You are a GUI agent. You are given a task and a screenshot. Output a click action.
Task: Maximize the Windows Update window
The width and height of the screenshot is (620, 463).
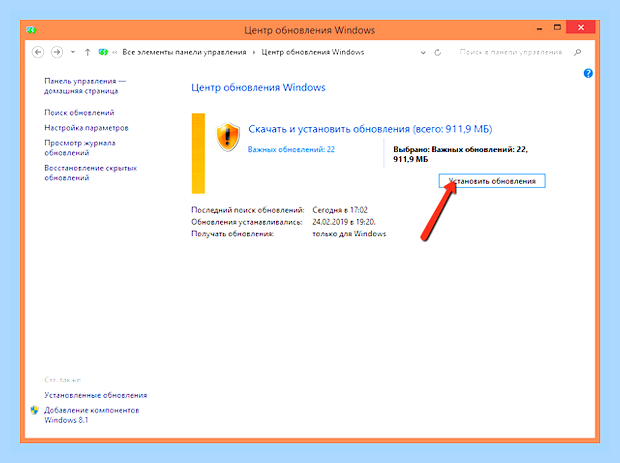(x=557, y=28)
